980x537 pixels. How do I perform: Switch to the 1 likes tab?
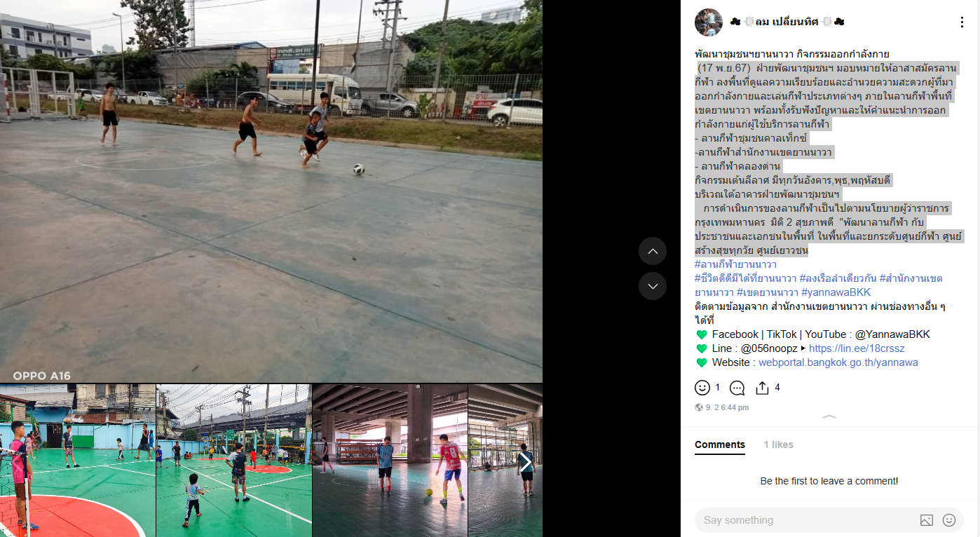[x=779, y=444]
